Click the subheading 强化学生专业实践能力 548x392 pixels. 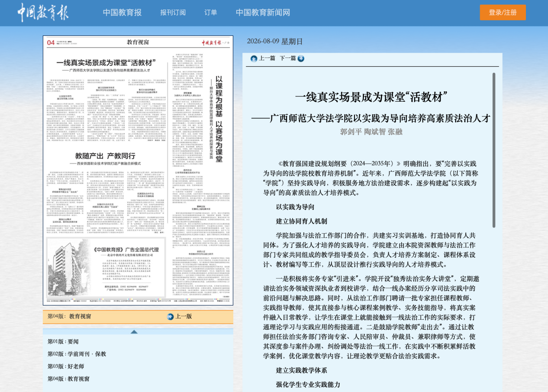[x=308, y=385]
